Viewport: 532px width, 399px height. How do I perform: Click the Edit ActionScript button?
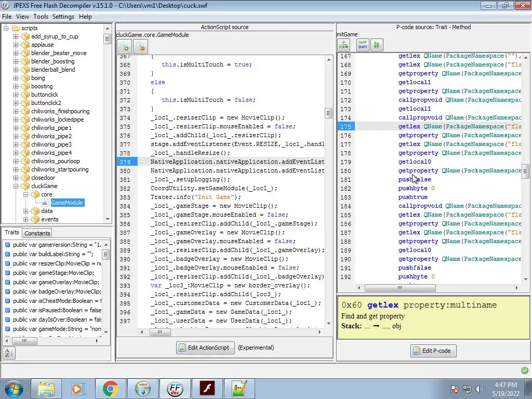pyautogui.click(x=205, y=348)
